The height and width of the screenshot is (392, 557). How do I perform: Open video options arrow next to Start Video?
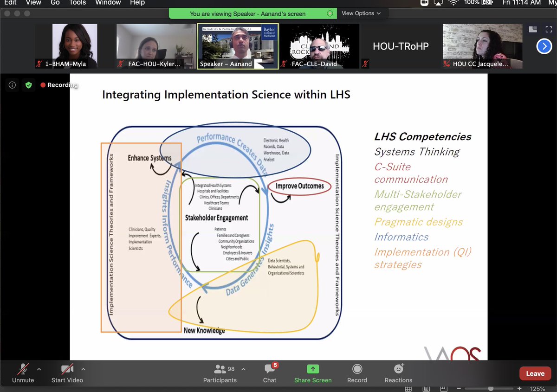(83, 369)
